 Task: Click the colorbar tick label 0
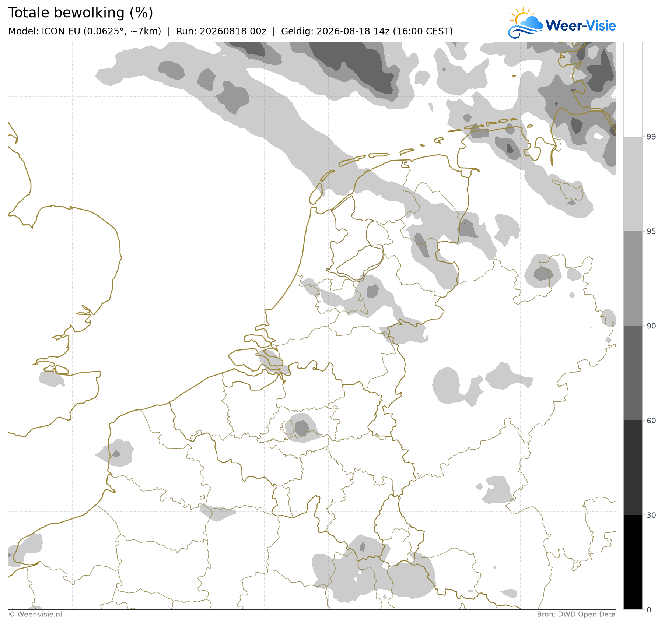649,610
